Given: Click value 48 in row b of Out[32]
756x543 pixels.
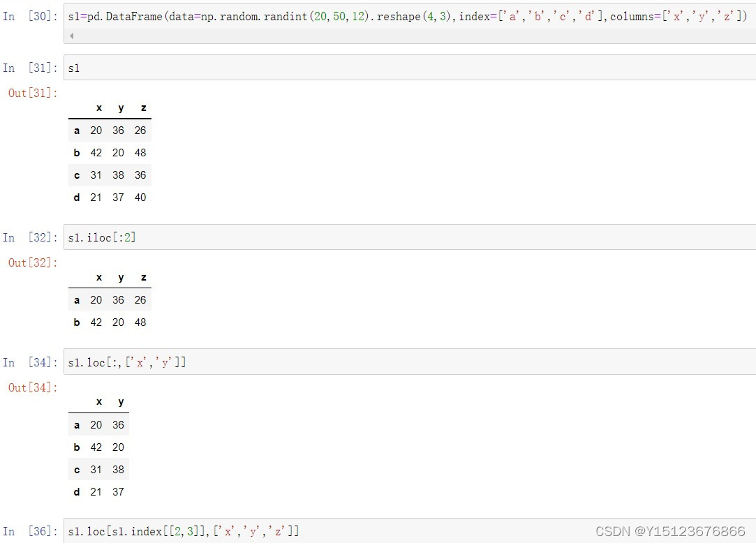Looking at the screenshot, I should click(x=140, y=322).
